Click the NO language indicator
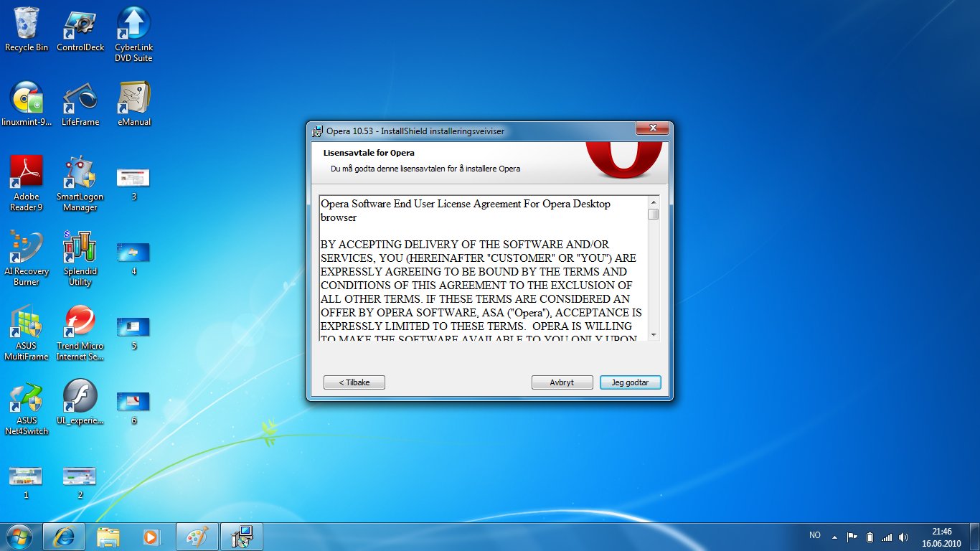Image resolution: width=980 pixels, height=551 pixels. click(815, 536)
